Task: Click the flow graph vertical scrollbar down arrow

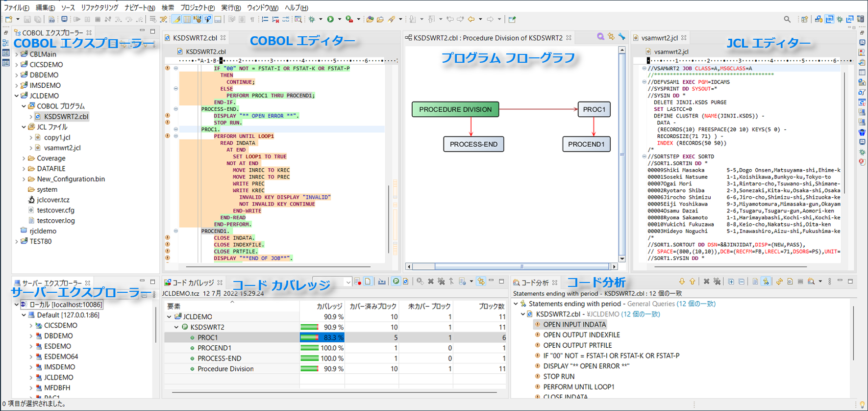Action: pyautogui.click(x=622, y=258)
